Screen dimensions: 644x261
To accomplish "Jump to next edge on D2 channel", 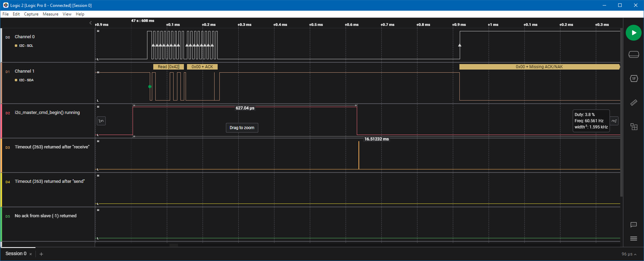I will pyautogui.click(x=614, y=121).
